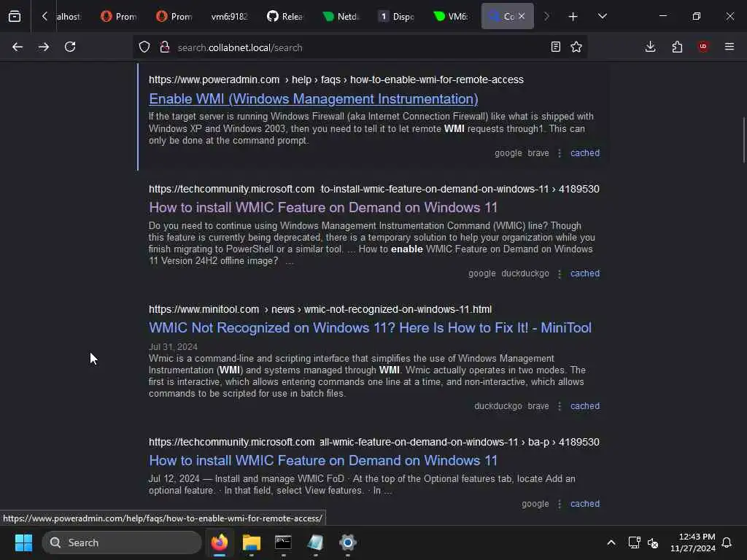Click the page vertical scrollbar thumb
This screenshot has height=560, width=747.
[x=743, y=140]
